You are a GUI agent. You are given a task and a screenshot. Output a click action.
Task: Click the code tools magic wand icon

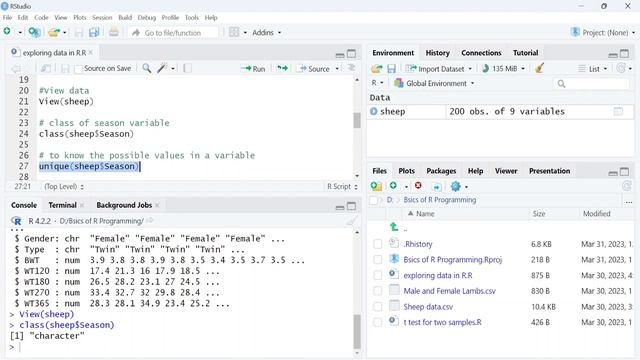coord(162,68)
